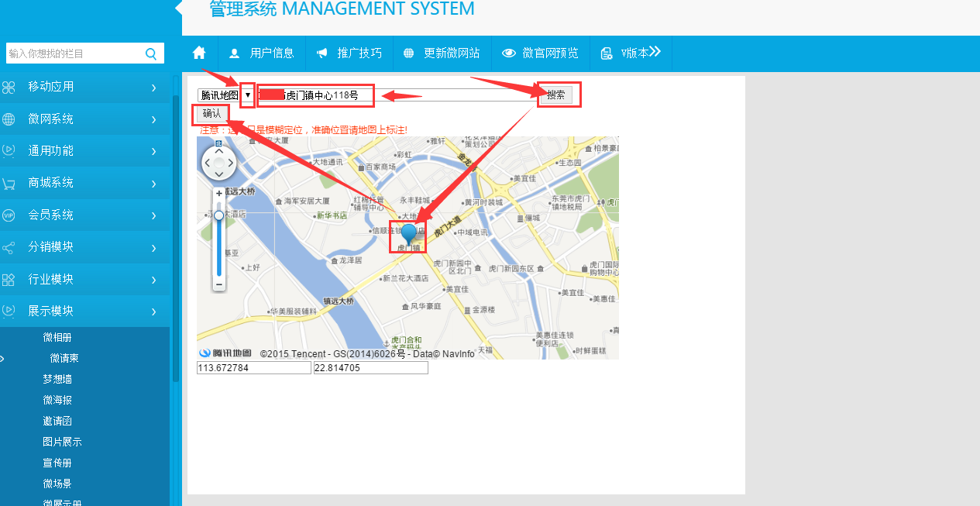The image size is (980, 506).
Task: Click the 移动应用 sidebar icon
Action: (9, 88)
